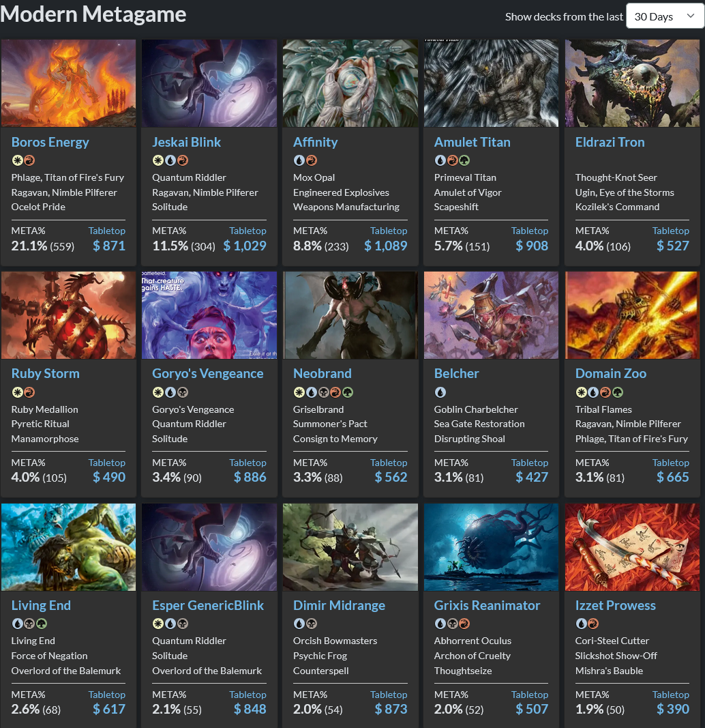
Task: Click the white mana icon under Ruby Storm
Action: (x=17, y=392)
